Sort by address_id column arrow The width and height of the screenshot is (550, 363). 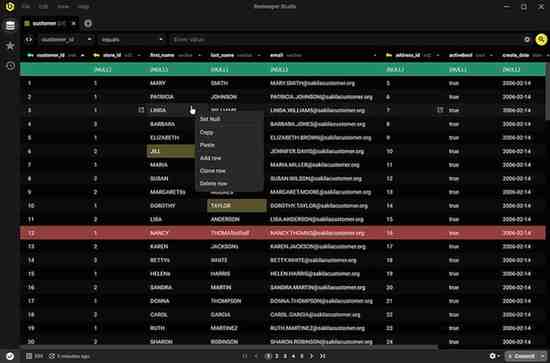(438, 55)
